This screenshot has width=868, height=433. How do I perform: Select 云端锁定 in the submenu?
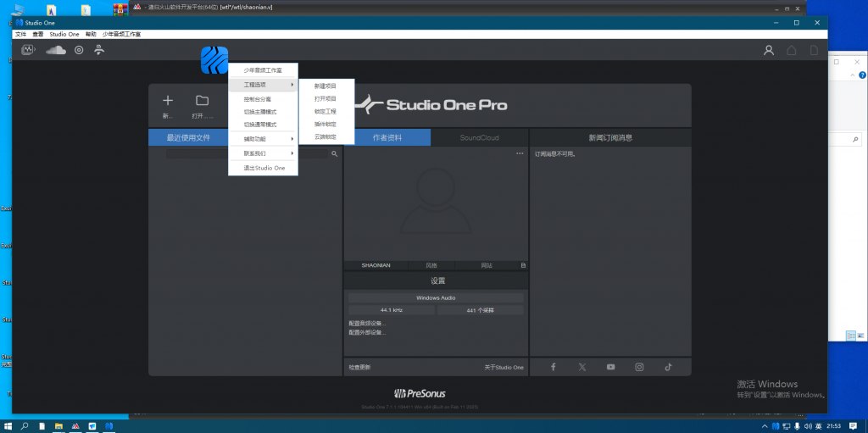pos(326,136)
